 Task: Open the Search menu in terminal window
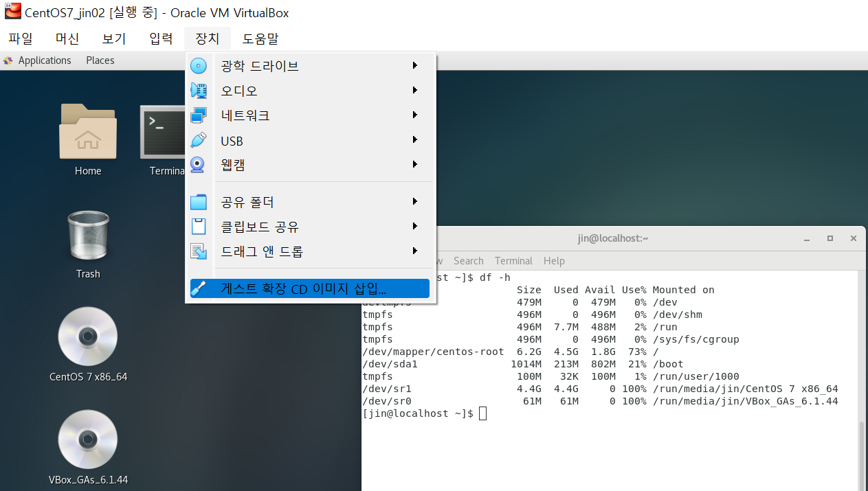coord(469,261)
